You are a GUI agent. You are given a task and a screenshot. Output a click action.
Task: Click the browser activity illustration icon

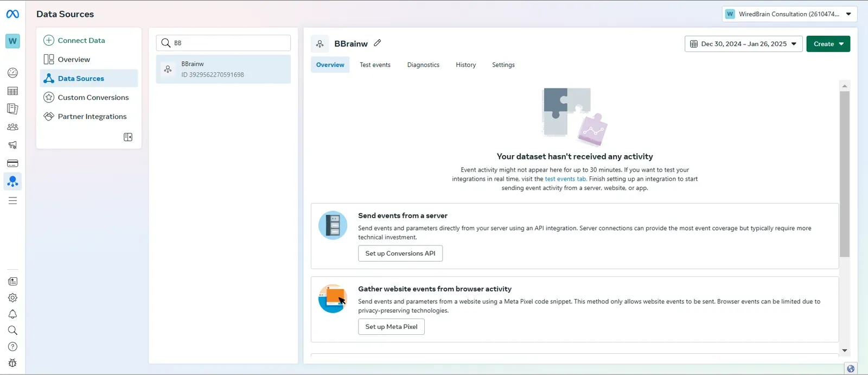(333, 298)
